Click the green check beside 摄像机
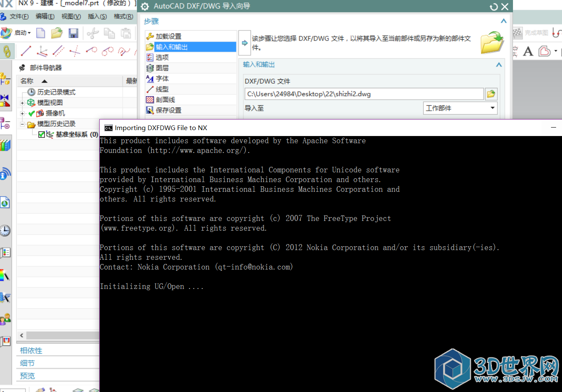The width and height of the screenshot is (562, 392). [31, 113]
